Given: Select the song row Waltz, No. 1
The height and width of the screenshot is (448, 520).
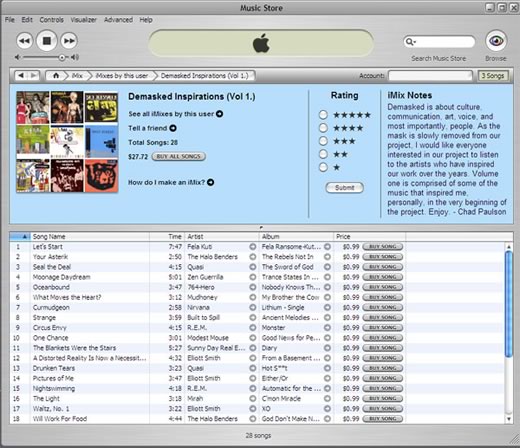Looking at the screenshot, I should pos(257,409).
